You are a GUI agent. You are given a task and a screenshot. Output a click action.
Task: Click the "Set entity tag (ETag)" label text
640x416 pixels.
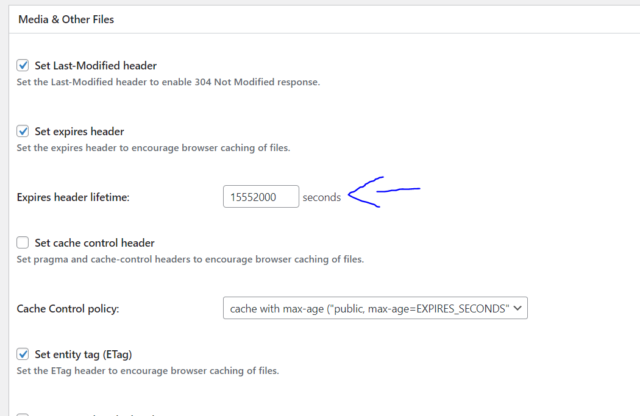coord(83,354)
